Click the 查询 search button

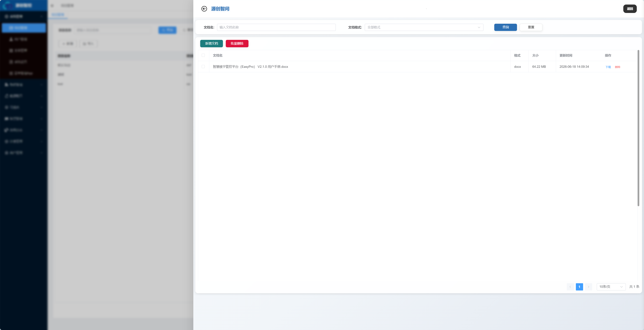[505, 27]
